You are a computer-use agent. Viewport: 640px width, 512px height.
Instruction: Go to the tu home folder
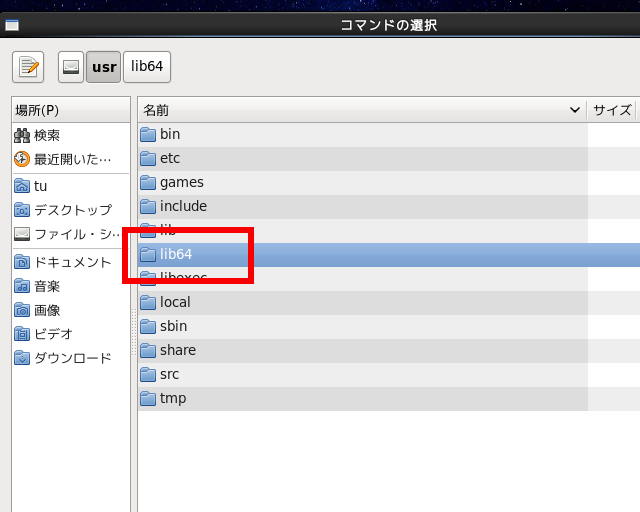click(40, 186)
